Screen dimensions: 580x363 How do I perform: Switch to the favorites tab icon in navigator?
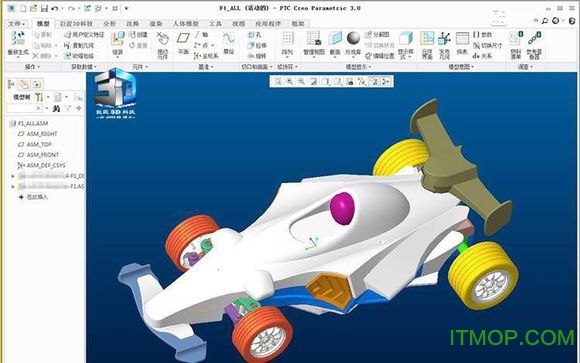[37, 84]
